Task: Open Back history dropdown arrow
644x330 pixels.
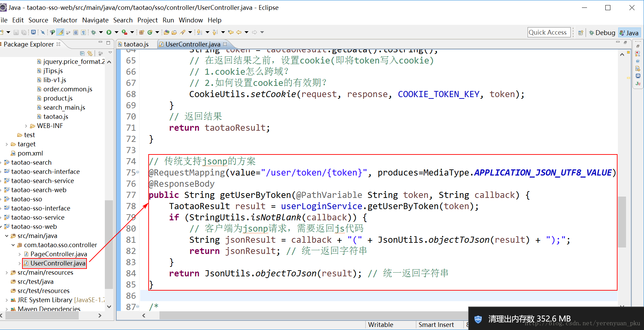Action: (x=246, y=32)
